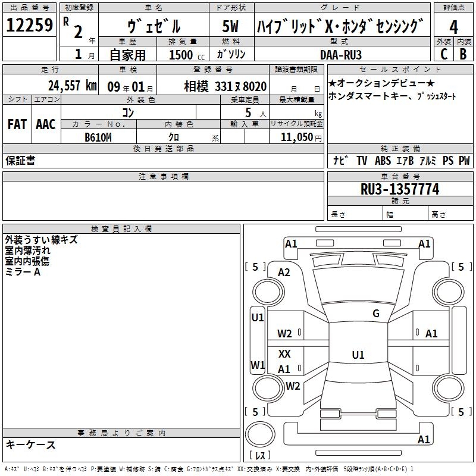Screen dimensions: 476x476
Task: Select the interior color クロ
Action: click(174, 137)
